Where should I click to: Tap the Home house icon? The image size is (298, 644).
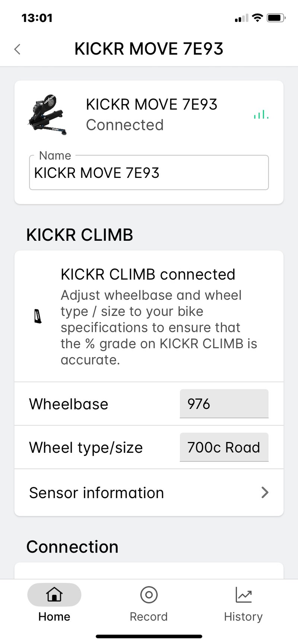pos(54,595)
